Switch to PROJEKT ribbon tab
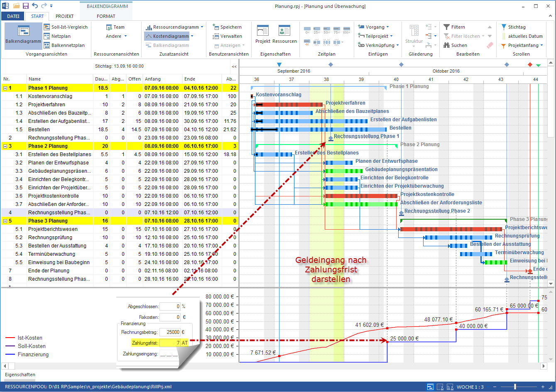Screen dimensions: 556x392 click(x=65, y=16)
